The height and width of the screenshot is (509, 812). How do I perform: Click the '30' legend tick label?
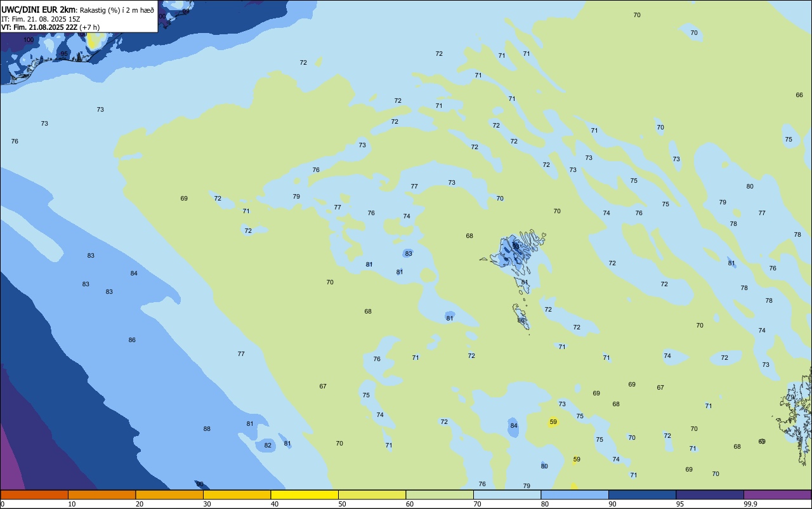pyautogui.click(x=207, y=504)
